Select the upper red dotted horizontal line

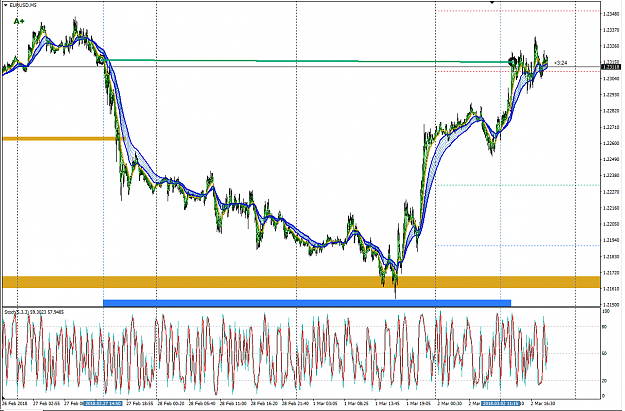518,11
